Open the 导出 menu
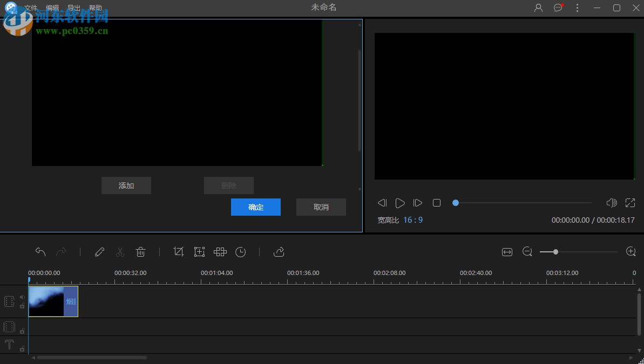 pos(74,8)
